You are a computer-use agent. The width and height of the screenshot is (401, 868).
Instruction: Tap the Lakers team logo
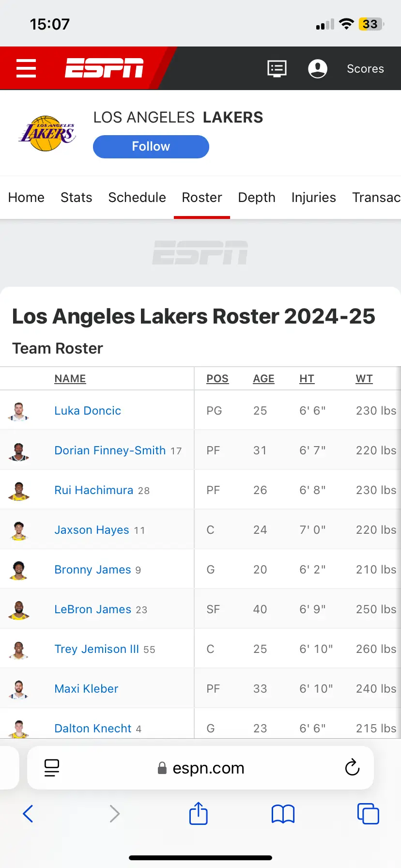click(x=47, y=133)
